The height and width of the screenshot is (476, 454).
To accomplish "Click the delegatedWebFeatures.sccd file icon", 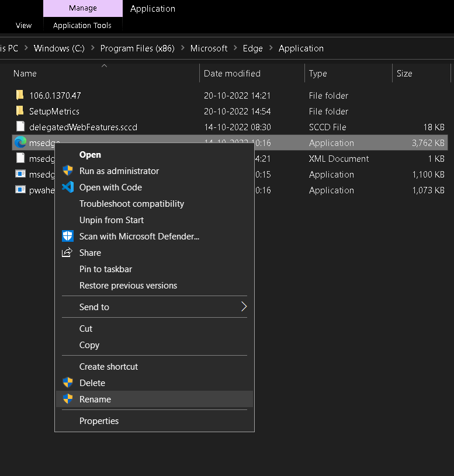I will 20,127.
